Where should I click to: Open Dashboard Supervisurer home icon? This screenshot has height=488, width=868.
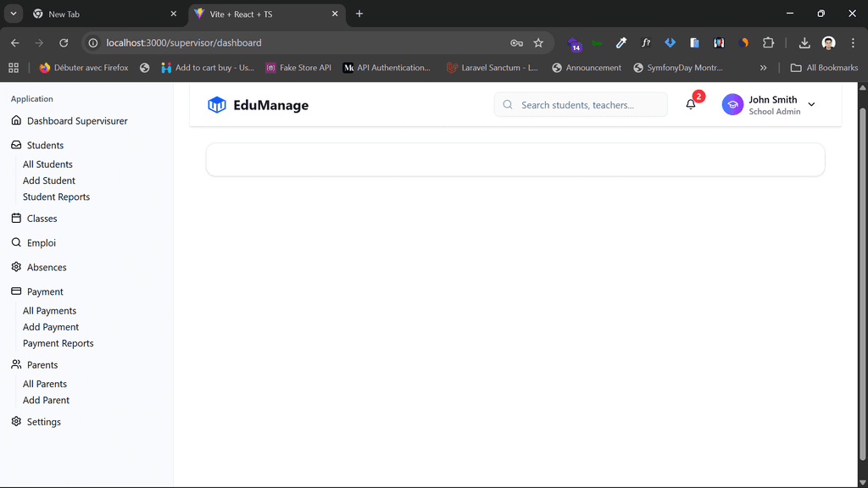pos(16,120)
